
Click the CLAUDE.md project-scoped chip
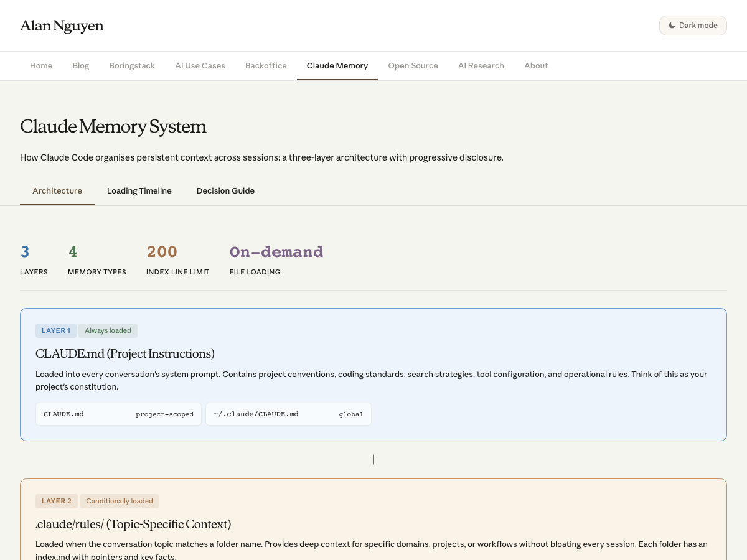point(118,414)
